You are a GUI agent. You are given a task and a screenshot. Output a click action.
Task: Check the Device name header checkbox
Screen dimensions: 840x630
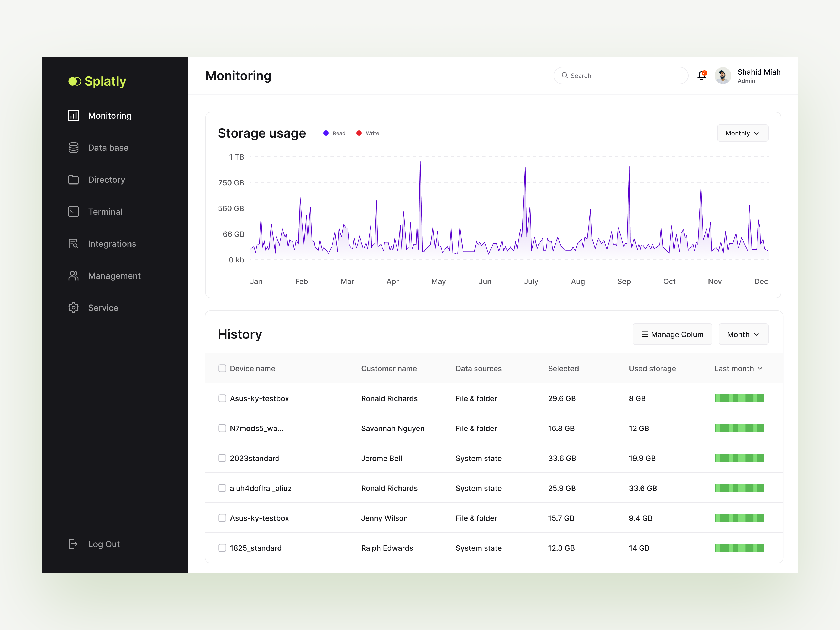click(x=222, y=368)
